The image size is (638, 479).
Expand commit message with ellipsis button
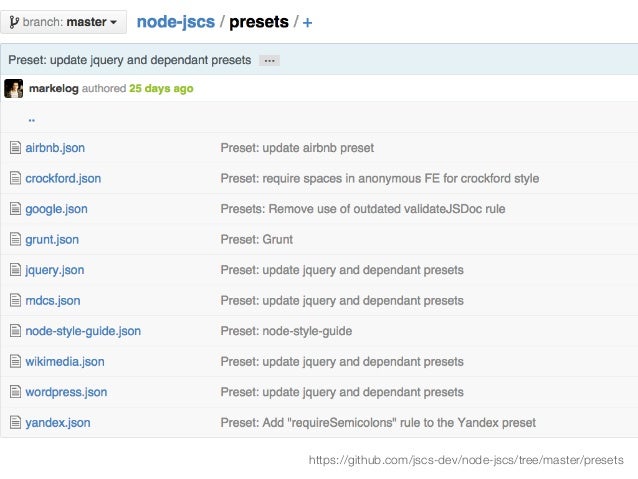click(x=269, y=60)
